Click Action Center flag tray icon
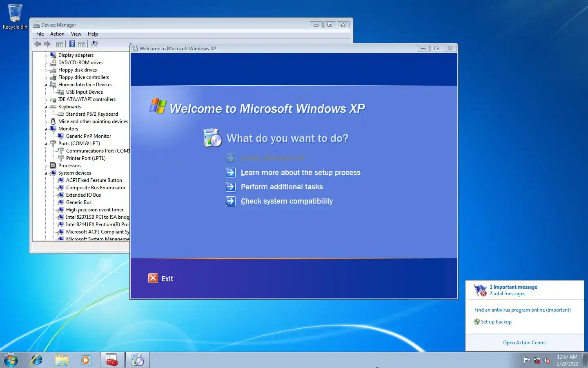Viewport: 588px width, 368px height. point(527,360)
